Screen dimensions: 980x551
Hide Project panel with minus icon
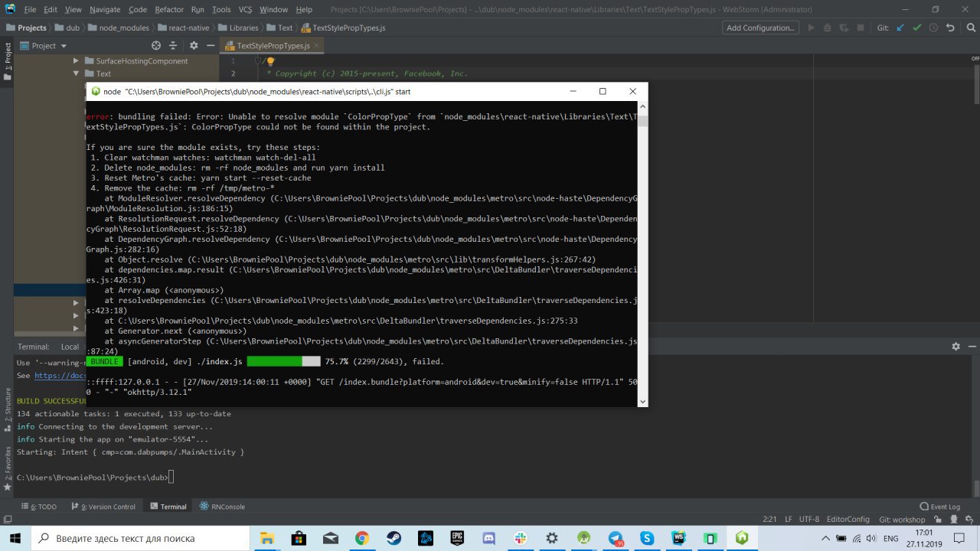click(210, 46)
